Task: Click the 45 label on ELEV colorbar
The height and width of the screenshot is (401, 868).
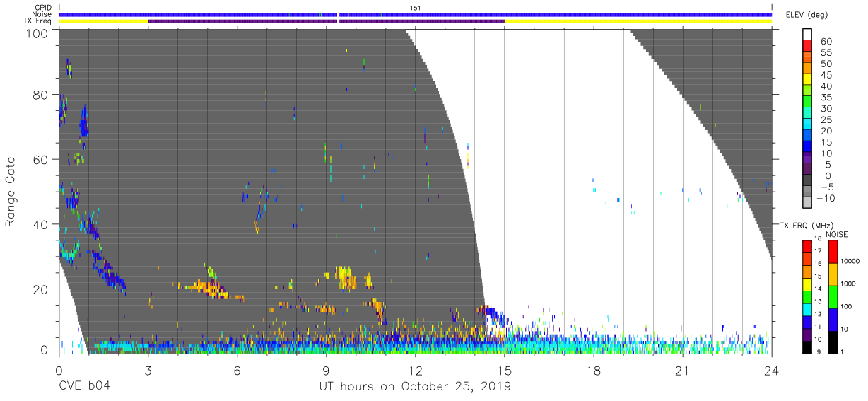Action: click(827, 75)
